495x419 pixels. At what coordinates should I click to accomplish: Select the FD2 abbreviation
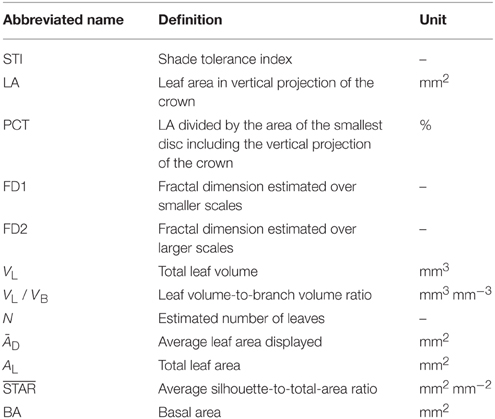point(15,229)
